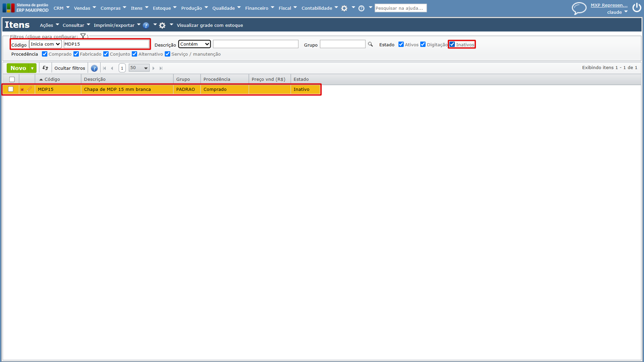This screenshot has height=362, width=644.
Task: Delete item MDP15 with the red X
Action: click(x=22, y=89)
